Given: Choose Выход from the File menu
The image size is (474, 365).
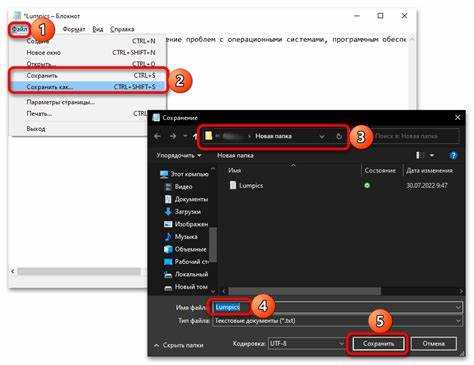Looking at the screenshot, I should 80,128.
